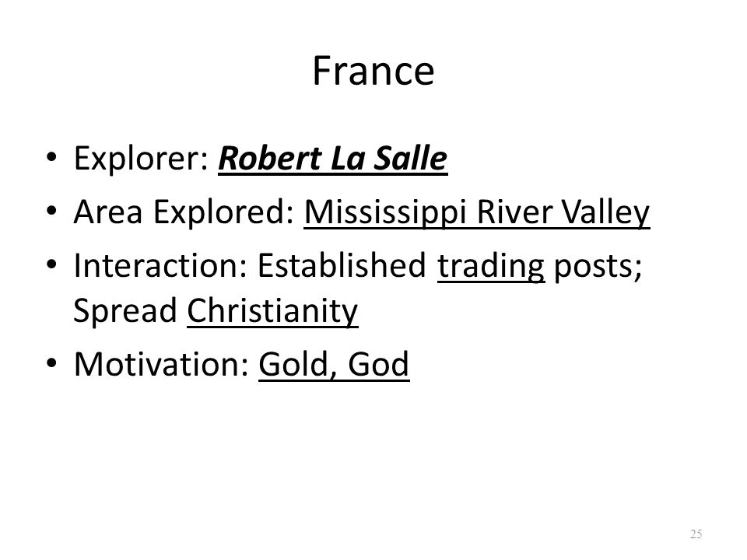
Task: Select the underlined name "Robert La Salle"
Action: coord(332,159)
